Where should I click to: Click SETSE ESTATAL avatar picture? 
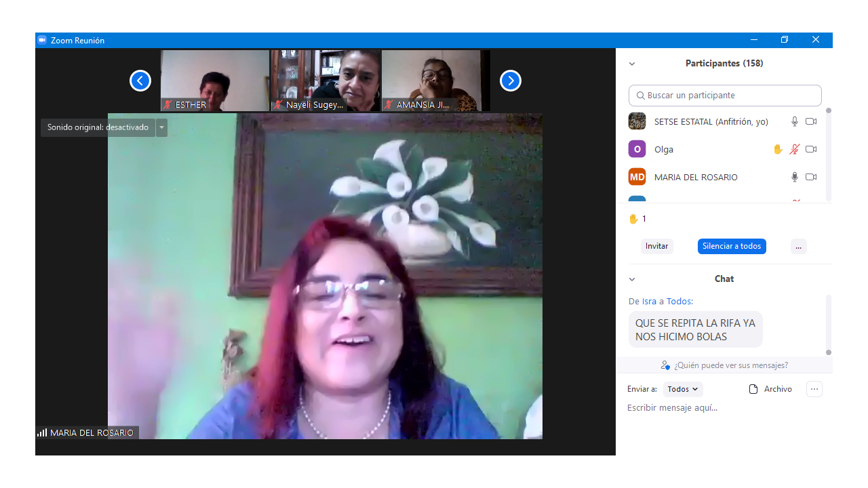[x=637, y=121]
